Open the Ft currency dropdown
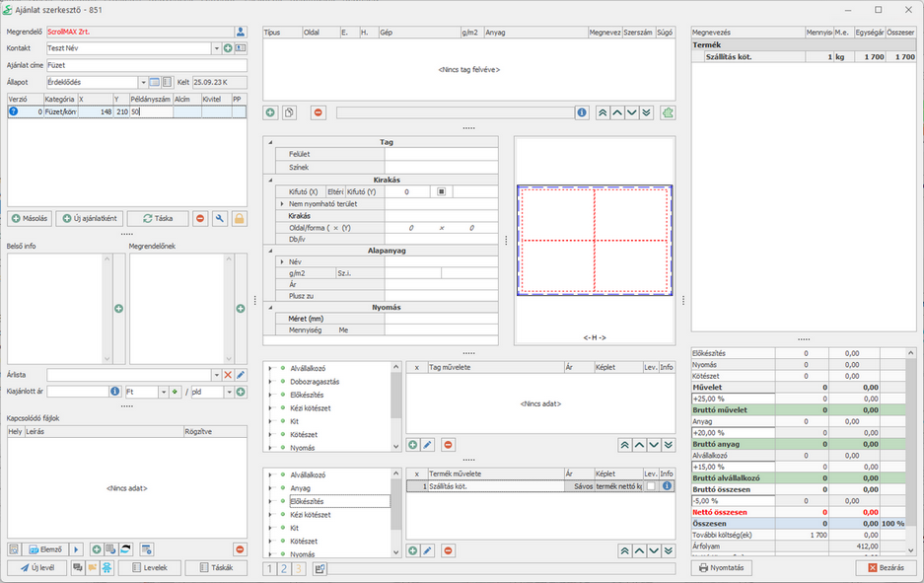The width and height of the screenshot is (924, 583). (x=163, y=392)
